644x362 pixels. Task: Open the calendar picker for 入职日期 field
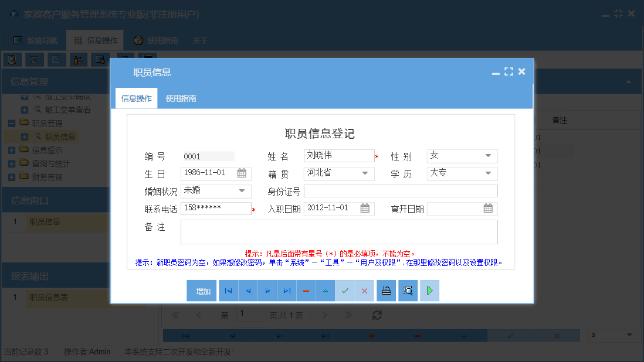pos(364,207)
